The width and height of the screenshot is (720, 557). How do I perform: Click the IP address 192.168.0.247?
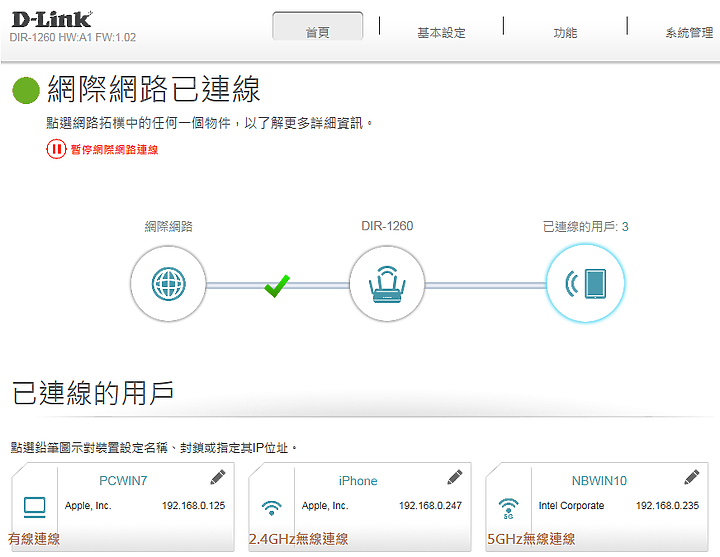click(430, 506)
